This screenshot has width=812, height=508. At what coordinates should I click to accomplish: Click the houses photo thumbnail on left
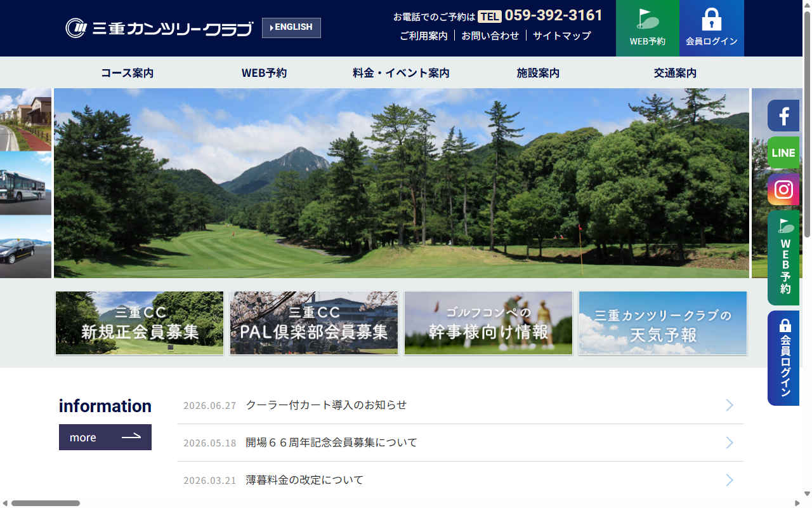[x=25, y=119]
